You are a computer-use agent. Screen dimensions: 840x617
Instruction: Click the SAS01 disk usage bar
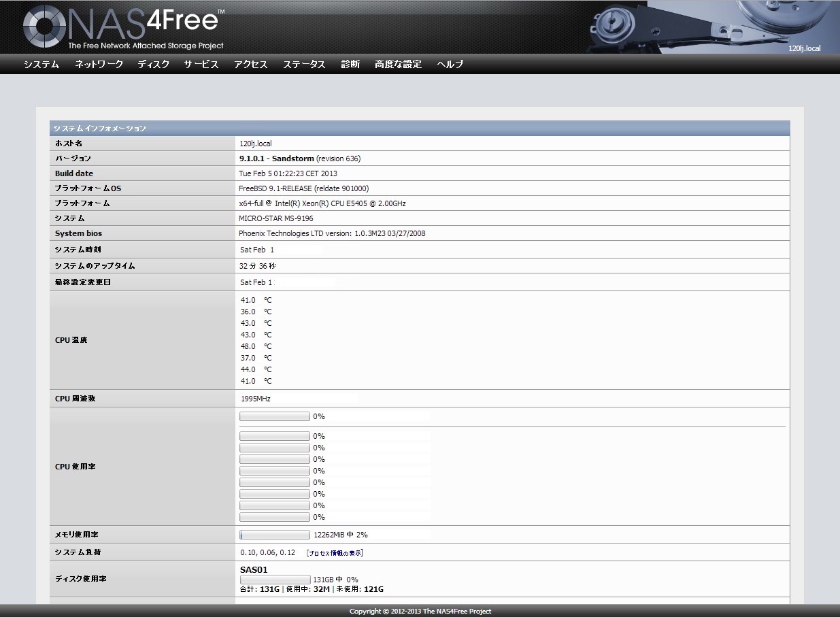(x=275, y=580)
